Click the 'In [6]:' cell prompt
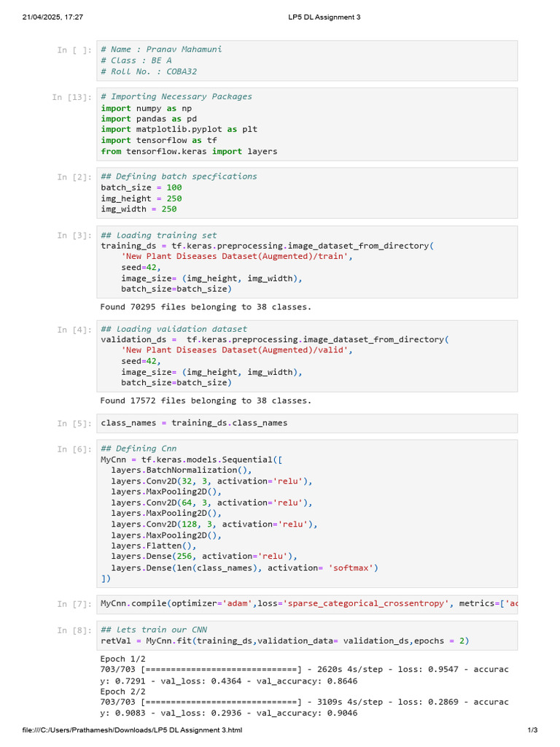Image resolution: width=560 pixels, height=747 pixels. click(x=74, y=449)
